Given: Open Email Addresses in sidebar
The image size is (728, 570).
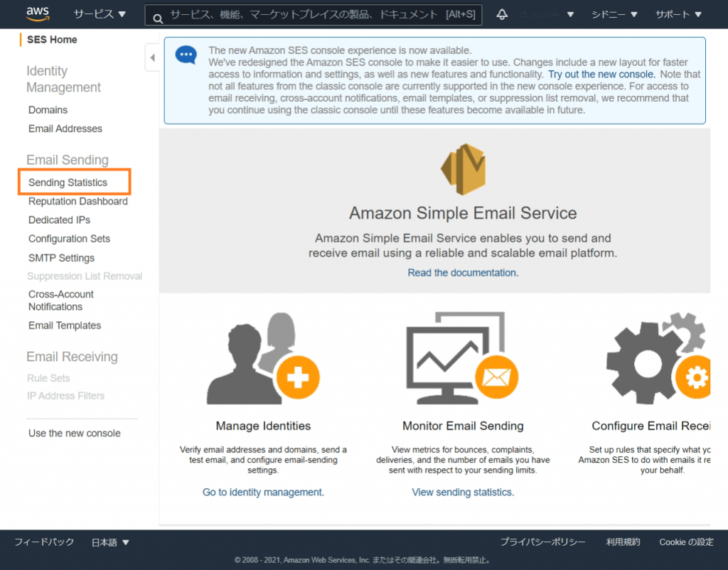Looking at the screenshot, I should pos(65,129).
